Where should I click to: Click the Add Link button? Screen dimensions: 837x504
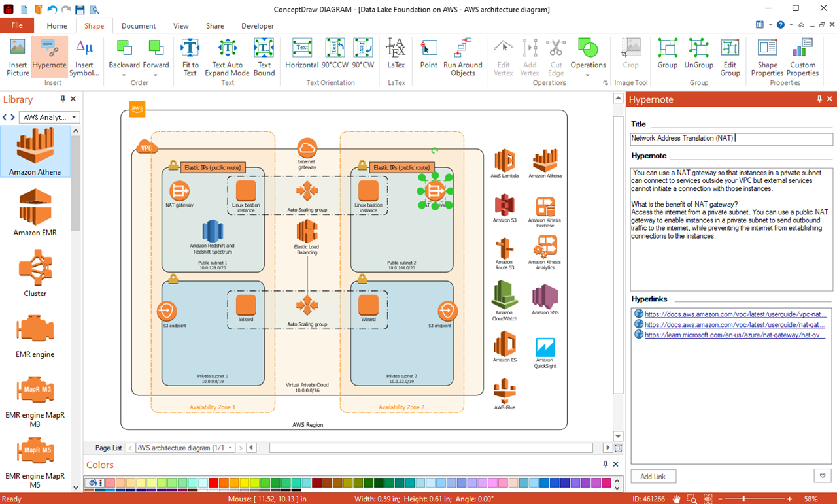coord(653,477)
